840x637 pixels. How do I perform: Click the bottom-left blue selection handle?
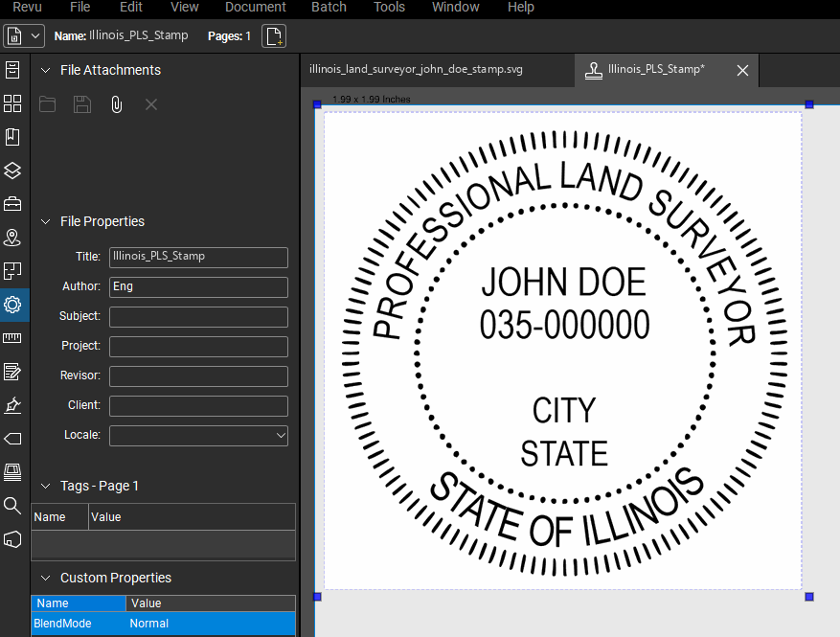317,596
